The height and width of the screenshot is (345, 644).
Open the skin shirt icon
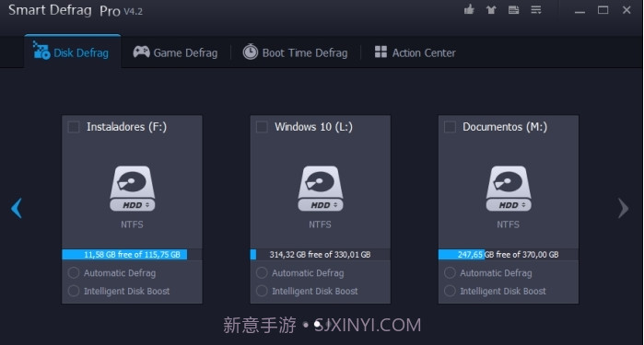[491, 10]
